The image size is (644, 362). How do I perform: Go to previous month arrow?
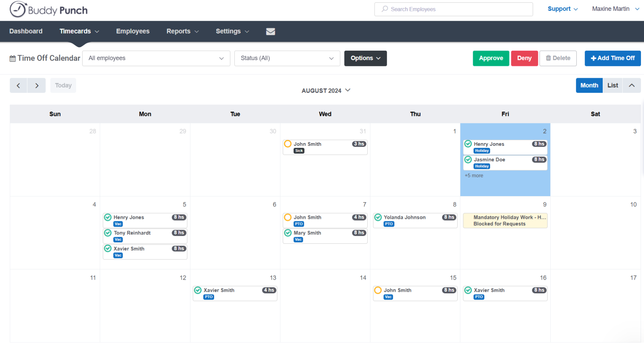(18, 85)
